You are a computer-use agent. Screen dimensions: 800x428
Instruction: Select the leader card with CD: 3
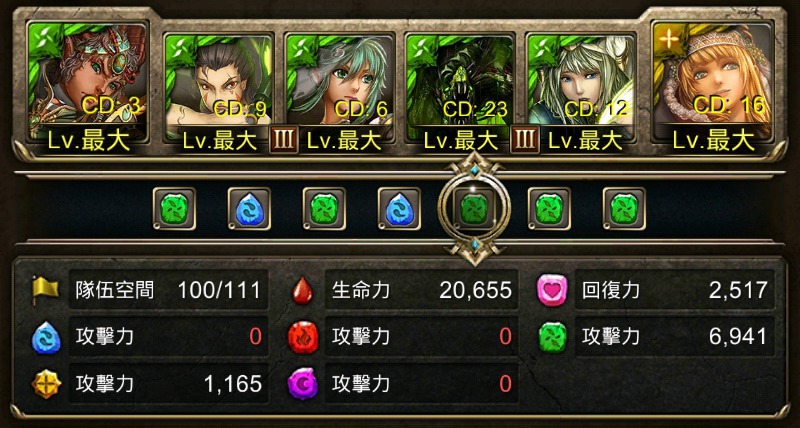88,88
